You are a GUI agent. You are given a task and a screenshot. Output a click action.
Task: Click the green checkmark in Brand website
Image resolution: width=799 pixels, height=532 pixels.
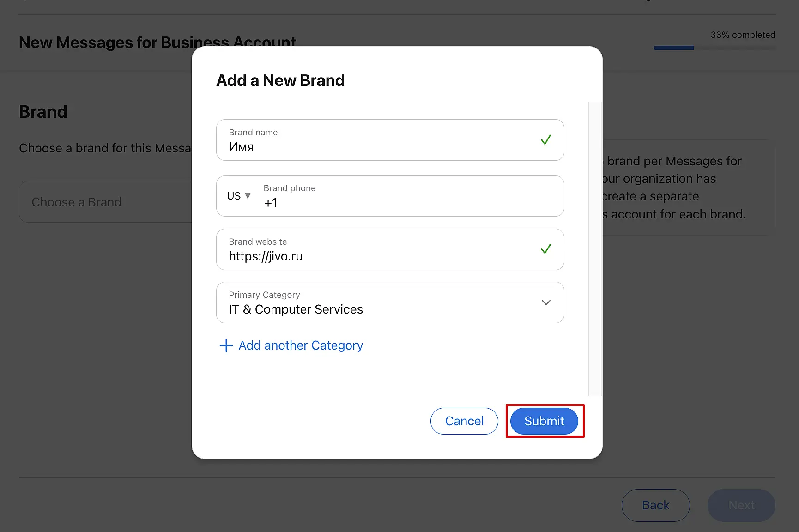coord(545,249)
